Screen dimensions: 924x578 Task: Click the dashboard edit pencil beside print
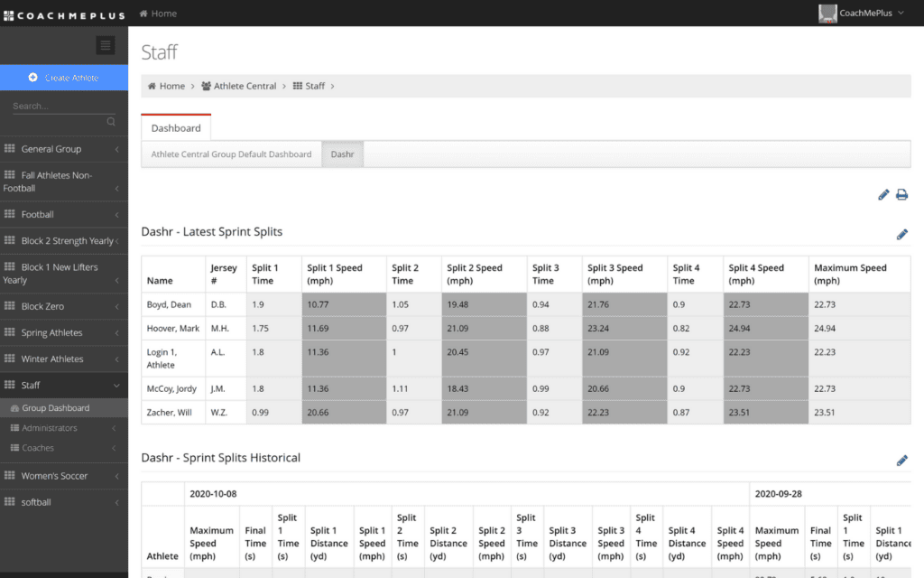coord(883,195)
